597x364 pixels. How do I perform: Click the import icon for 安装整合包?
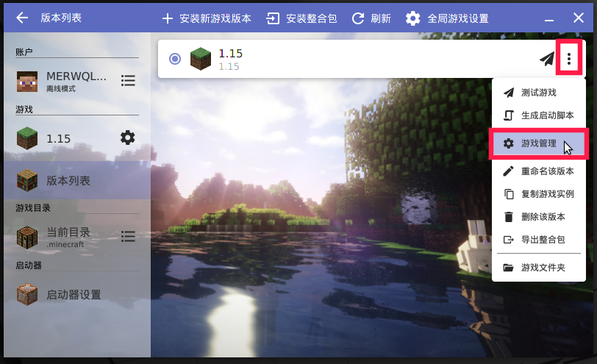click(x=273, y=18)
